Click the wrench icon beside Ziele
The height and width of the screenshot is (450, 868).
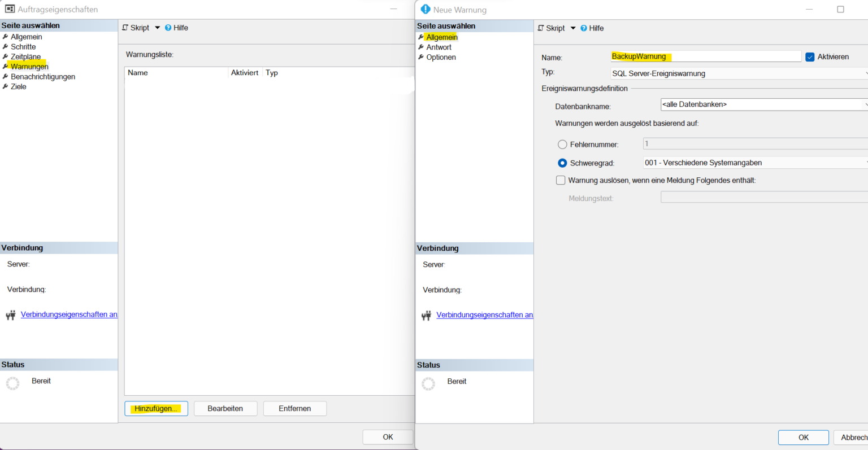[x=6, y=86]
